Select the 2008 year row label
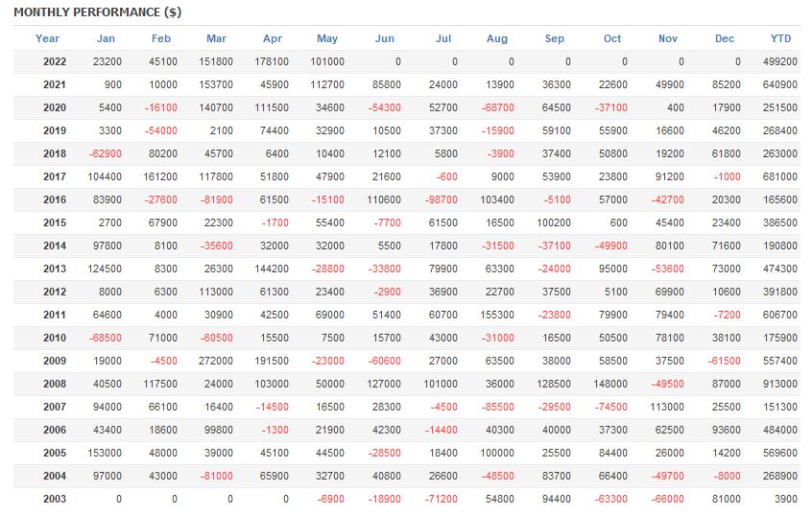This screenshot has height=515, width=812. pos(55,384)
